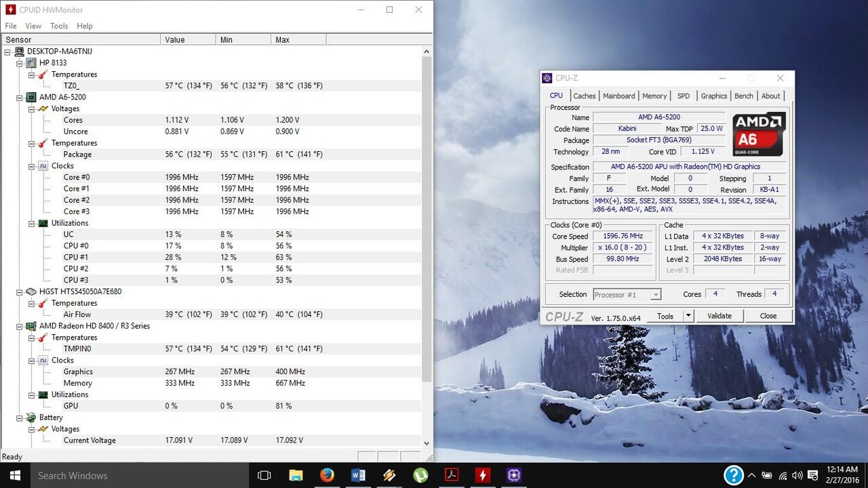Switch to the Bench tab in CPU-Z

(744, 96)
